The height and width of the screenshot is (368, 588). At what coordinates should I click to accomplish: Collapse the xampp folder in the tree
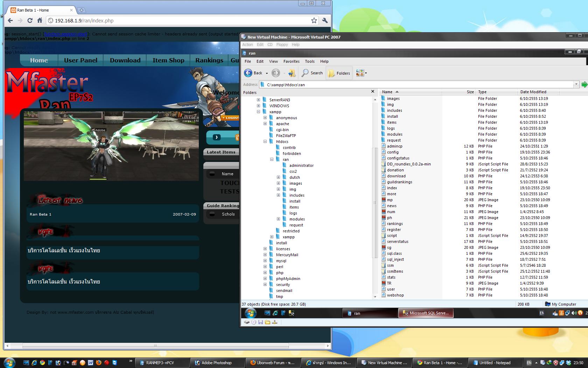coord(259,112)
